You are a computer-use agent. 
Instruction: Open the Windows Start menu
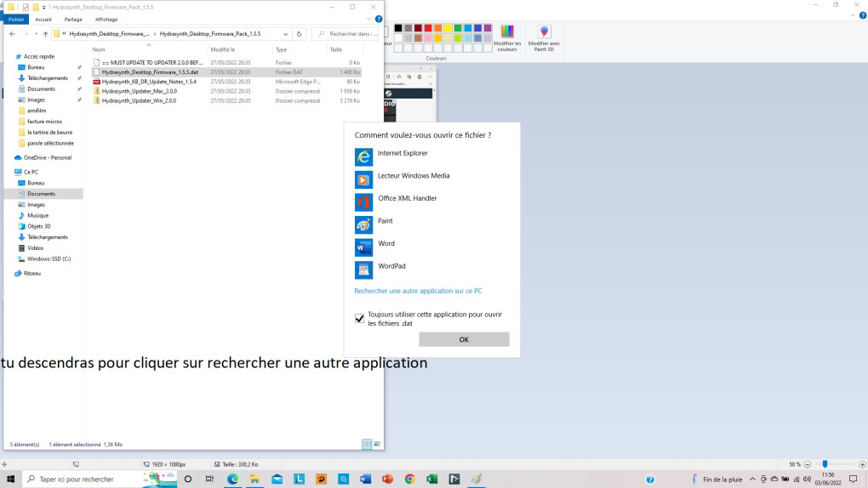[x=10, y=479]
